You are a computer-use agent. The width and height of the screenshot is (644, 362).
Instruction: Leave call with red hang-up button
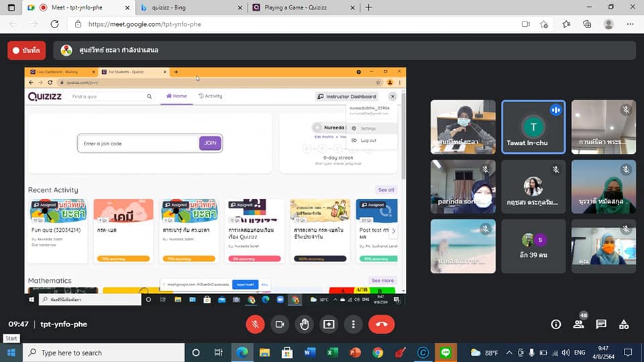(x=382, y=324)
